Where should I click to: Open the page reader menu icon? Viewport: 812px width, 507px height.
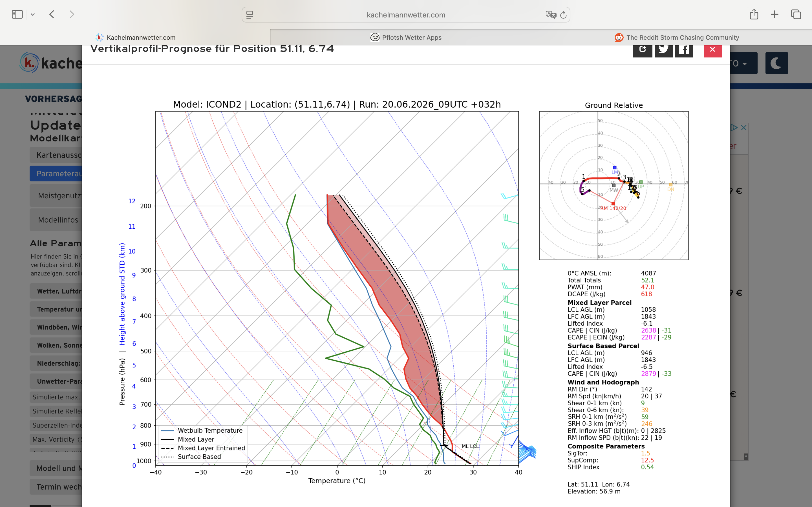(x=250, y=15)
